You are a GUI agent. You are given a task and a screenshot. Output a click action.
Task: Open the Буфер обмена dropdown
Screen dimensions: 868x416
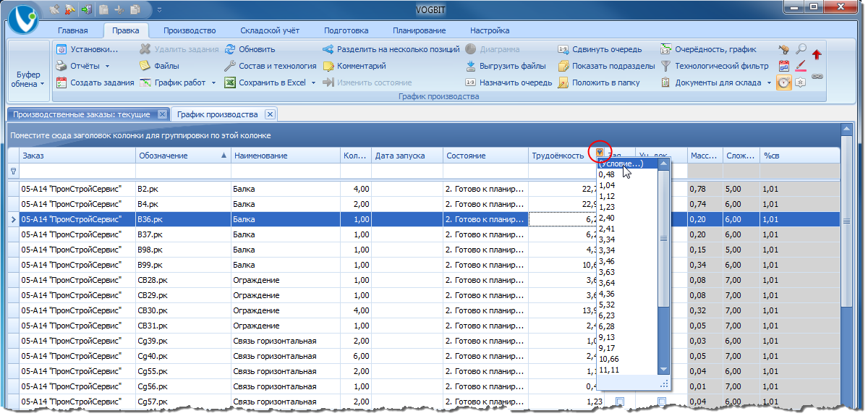click(28, 79)
